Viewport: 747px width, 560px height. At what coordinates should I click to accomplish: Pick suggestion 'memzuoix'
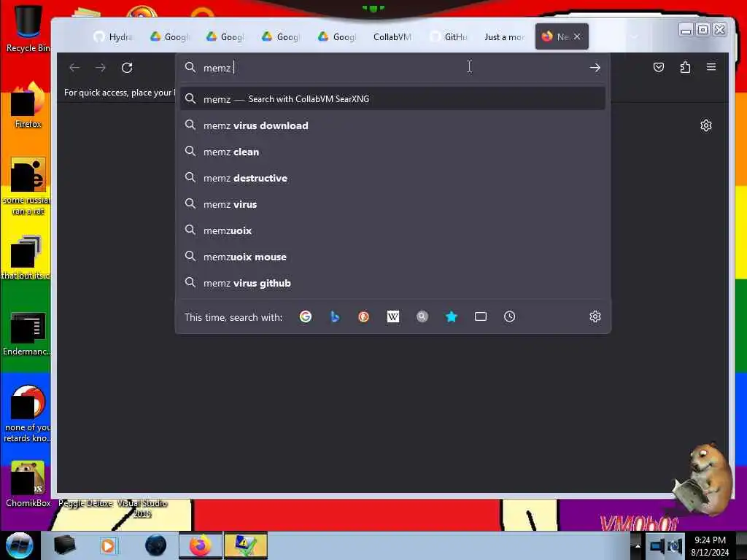(x=392, y=230)
